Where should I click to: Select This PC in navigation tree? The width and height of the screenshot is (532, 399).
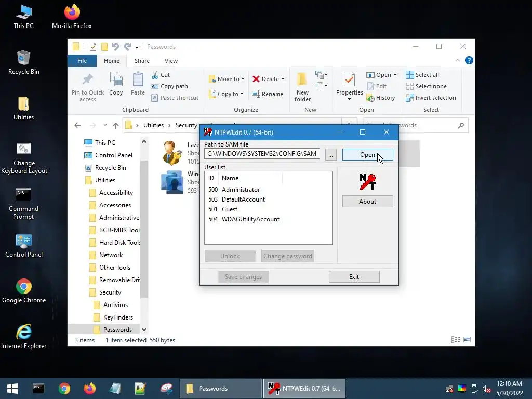point(105,143)
